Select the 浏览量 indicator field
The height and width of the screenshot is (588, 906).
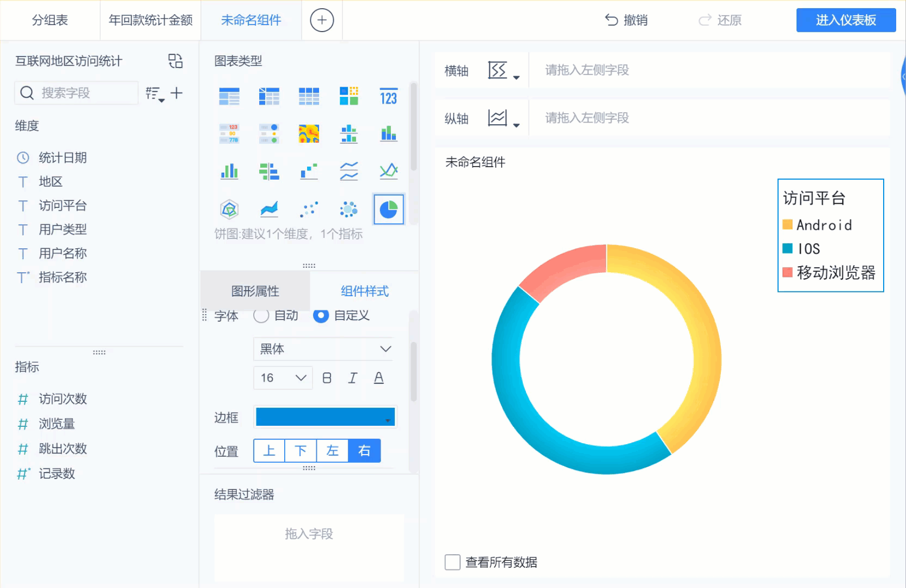pos(57,424)
